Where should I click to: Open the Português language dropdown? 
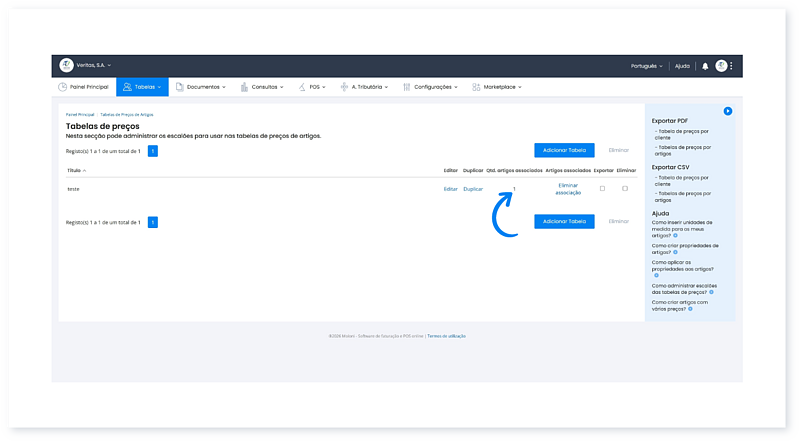click(646, 66)
